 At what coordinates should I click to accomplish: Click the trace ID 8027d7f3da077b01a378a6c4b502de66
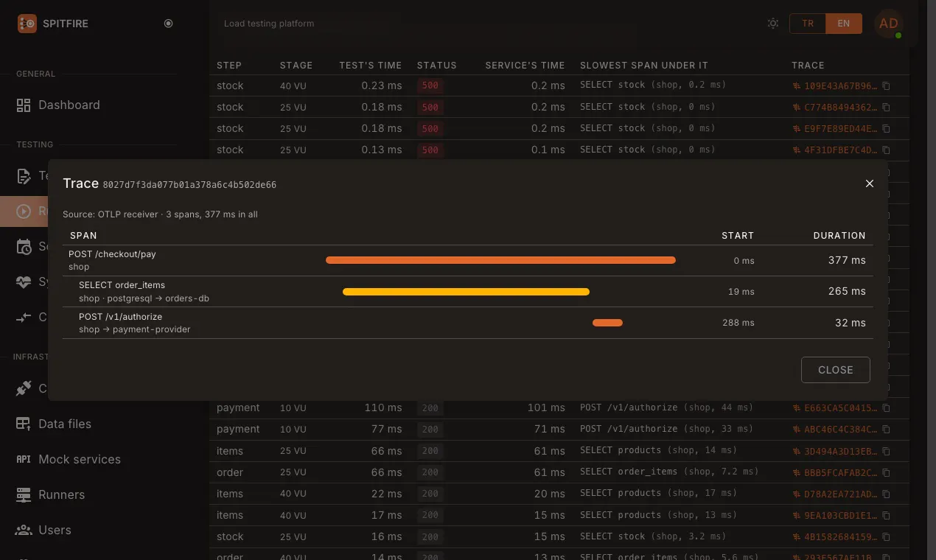pyautogui.click(x=189, y=185)
